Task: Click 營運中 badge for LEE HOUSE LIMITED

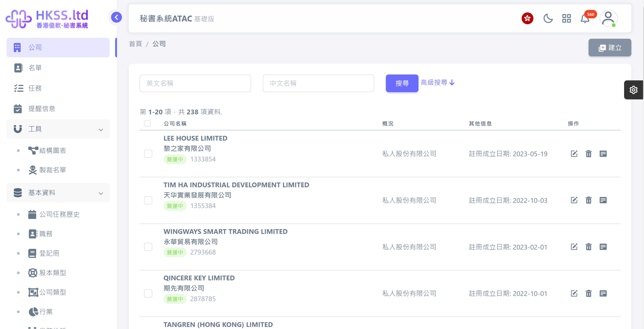Action: (175, 159)
